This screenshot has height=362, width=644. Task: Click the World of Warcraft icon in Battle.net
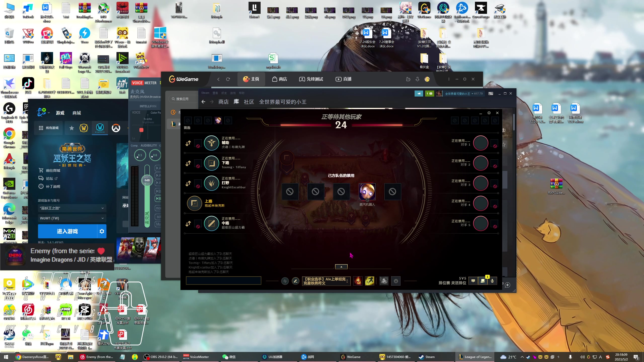click(x=84, y=128)
